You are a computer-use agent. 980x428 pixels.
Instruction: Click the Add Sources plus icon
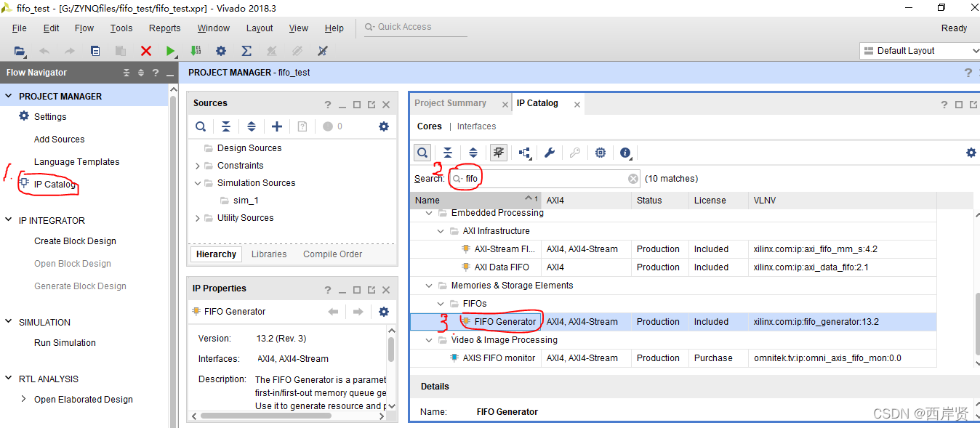[x=277, y=126]
